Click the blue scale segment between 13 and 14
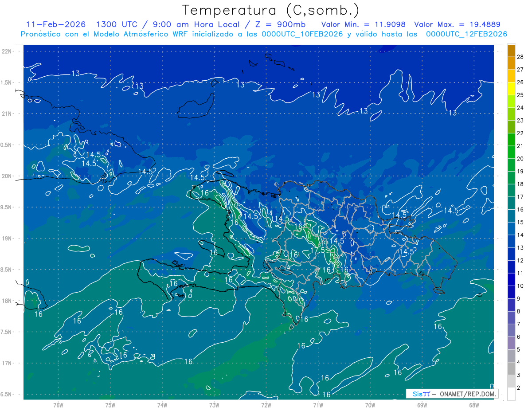This screenshot has width=532, height=411. click(x=511, y=242)
